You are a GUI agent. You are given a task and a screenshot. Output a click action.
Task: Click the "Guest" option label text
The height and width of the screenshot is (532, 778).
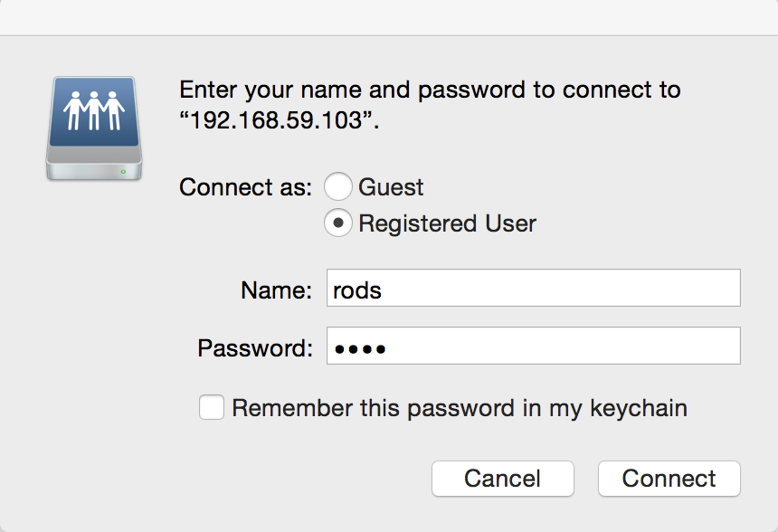[x=391, y=187]
